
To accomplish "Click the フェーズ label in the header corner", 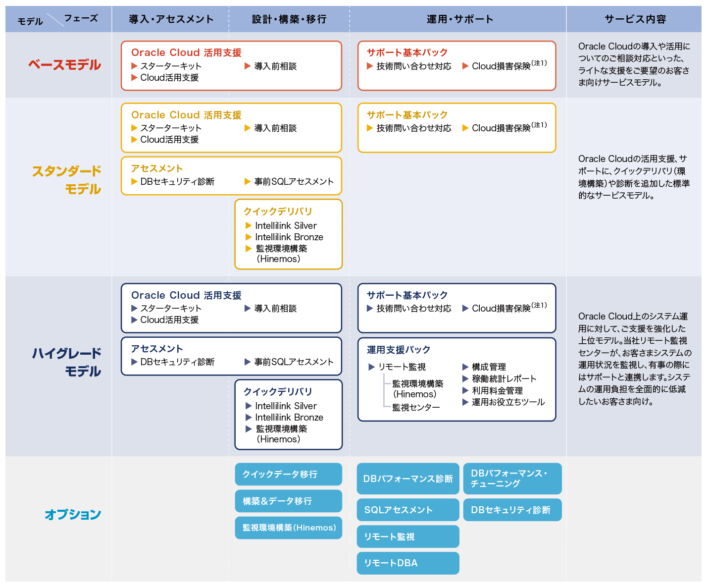I will [x=81, y=18].
